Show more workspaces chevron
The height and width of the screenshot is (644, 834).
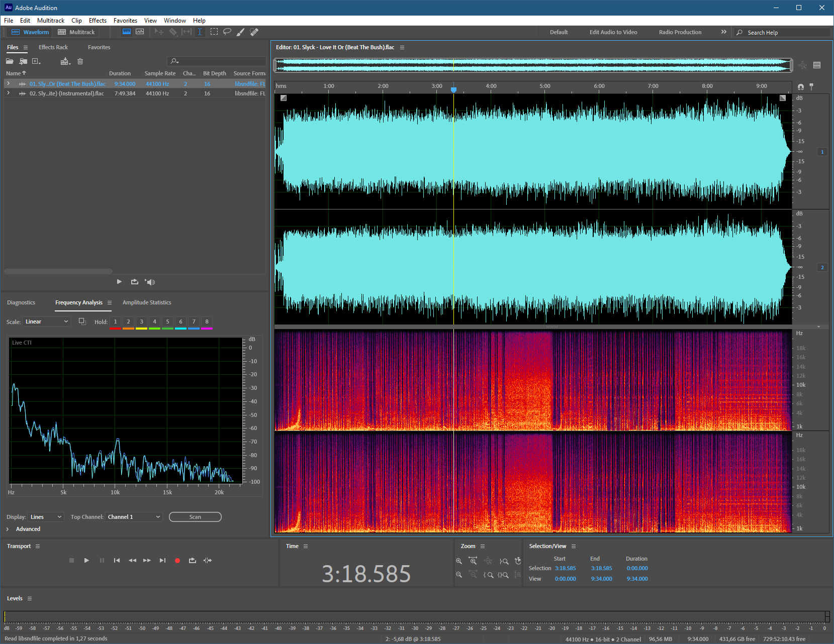pos(723,32)
